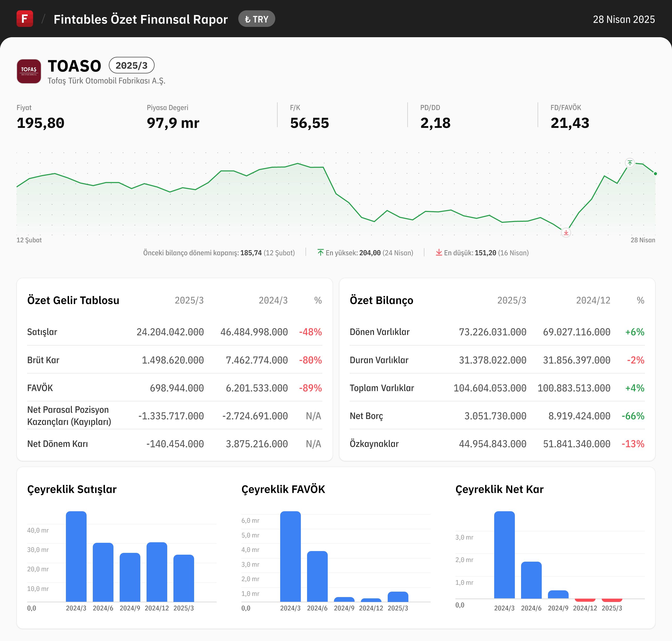Click the latest price dot on chart
This screenshot has width=672, height=641.
point(655,174)
